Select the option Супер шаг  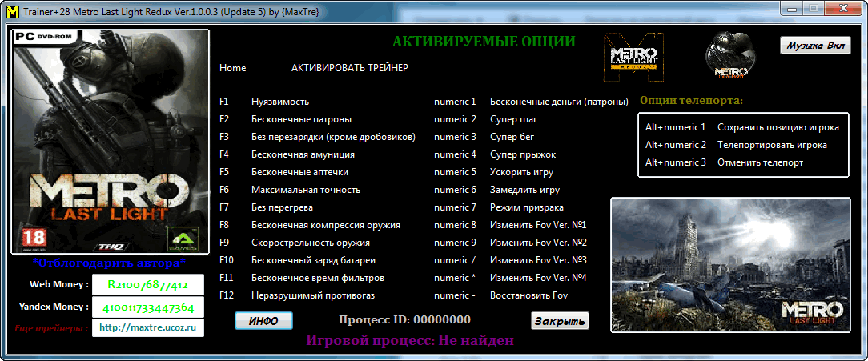(514, 119)
